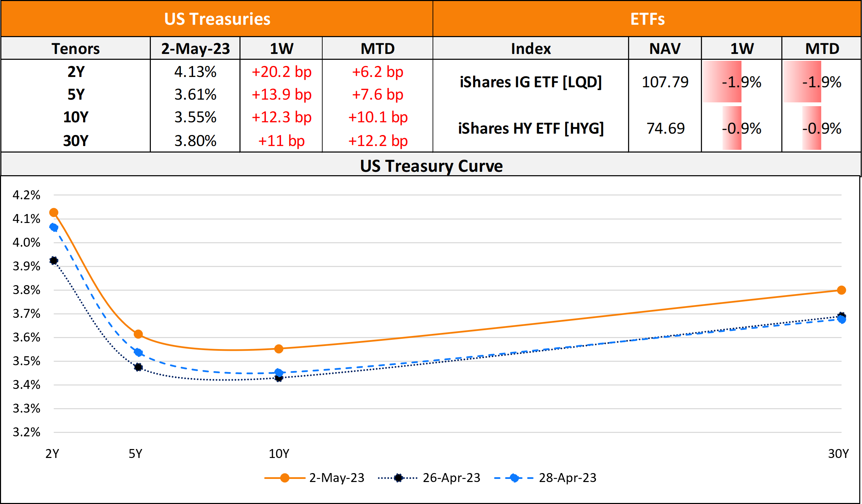Click the blue 28-Apr-23 marker at 5Y
The width and height of the screenshot is (862, 504).
138,352
